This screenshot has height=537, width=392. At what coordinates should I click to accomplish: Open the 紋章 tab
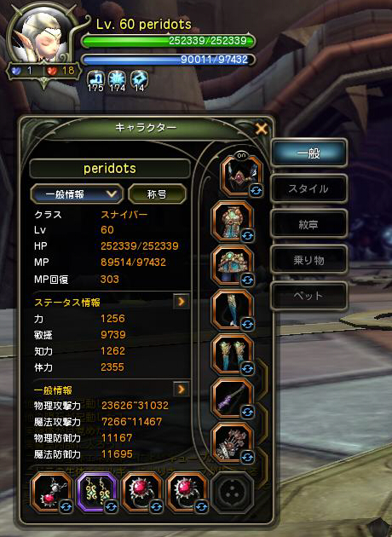[x=308, y=224]
